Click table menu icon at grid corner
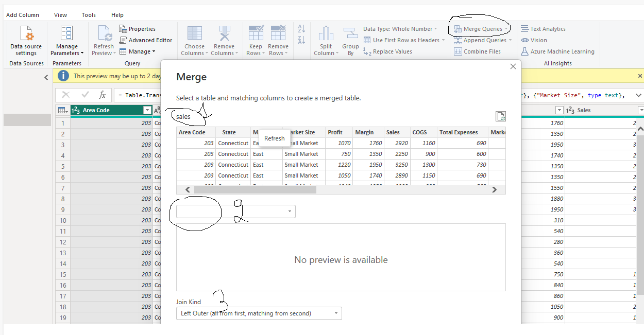The image size is (644, 335). pyautogui.click(x=62, y=110)
